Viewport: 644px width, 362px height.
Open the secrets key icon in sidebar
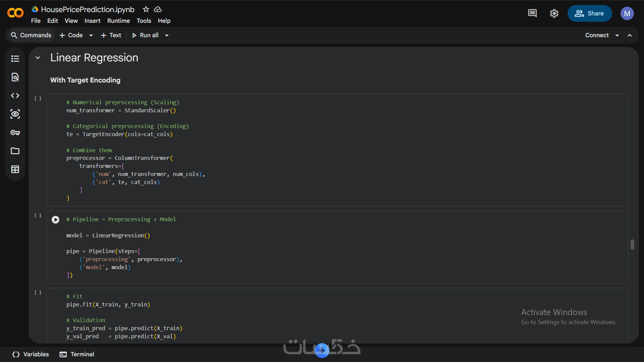click(15, 132)
